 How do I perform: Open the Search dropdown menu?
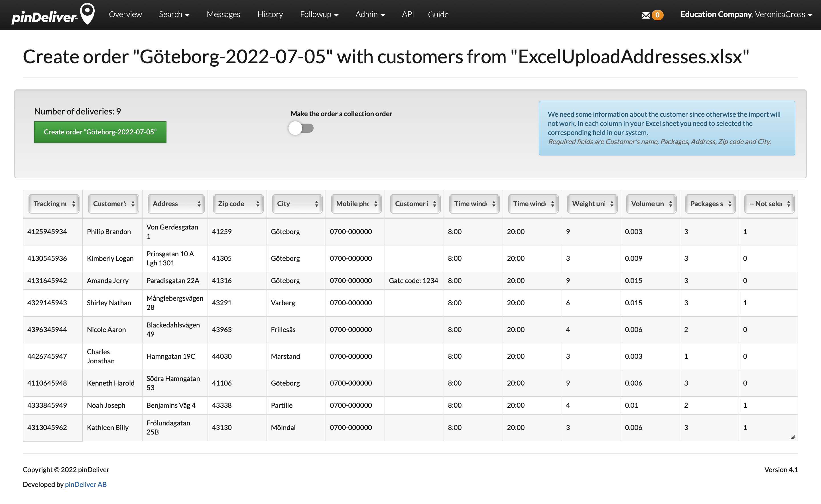pyautogui.click(x=175, y=14)
